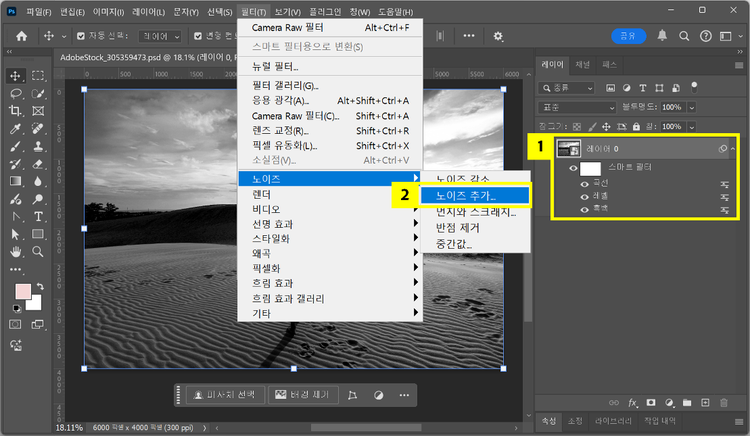Swap foreground and background colors arrow
750x436 pixels.
[x=40, y=286]
